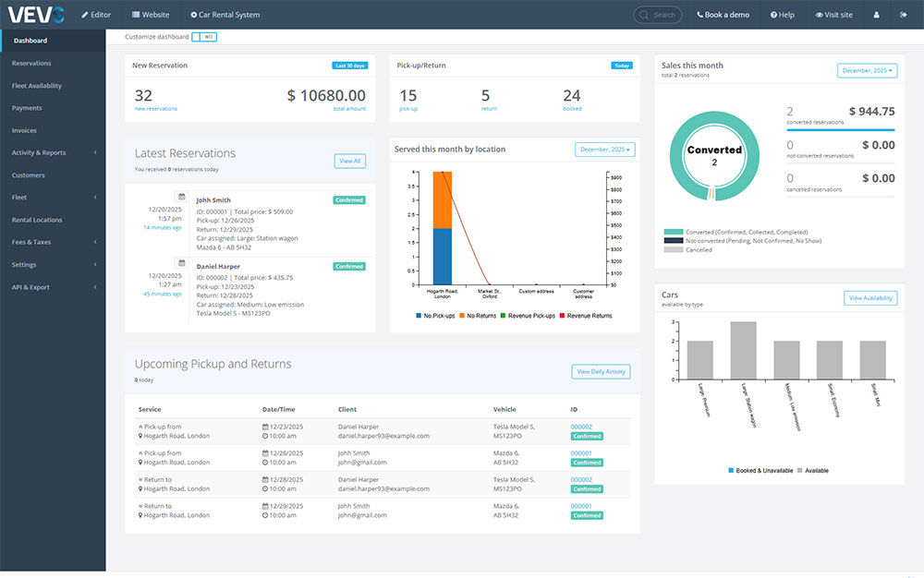
Task: Toggle the Customize dashboard switch
Action: [x=204, y=37]
